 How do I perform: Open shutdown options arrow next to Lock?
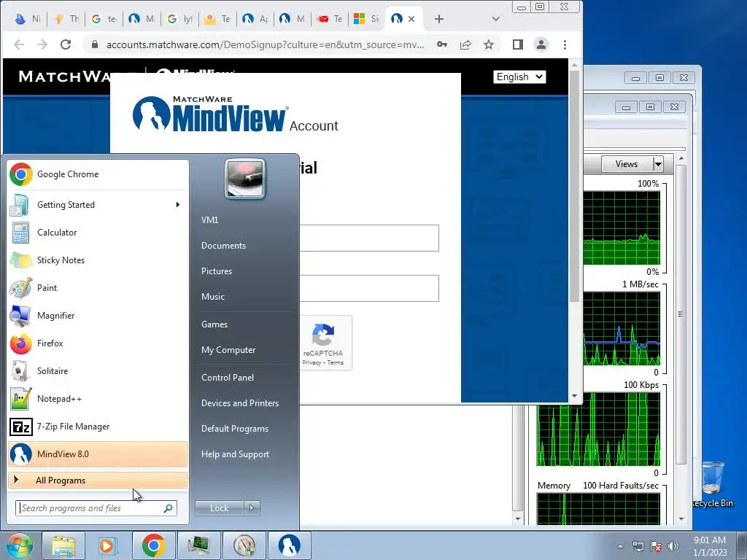click(252, 508)
